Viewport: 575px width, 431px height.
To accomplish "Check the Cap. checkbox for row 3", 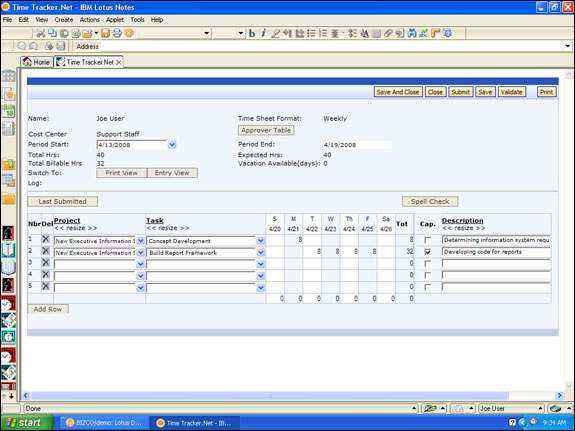I will [427, 264].
